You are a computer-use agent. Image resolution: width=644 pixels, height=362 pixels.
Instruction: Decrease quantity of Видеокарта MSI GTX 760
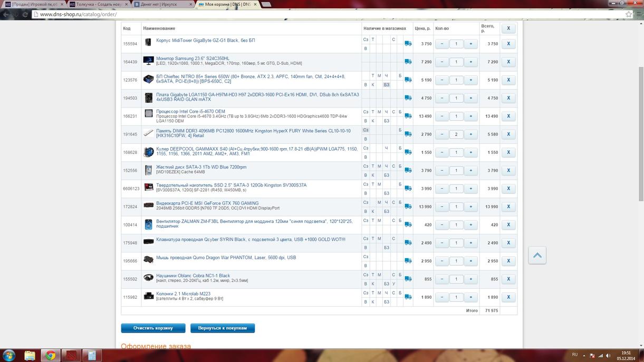click(x=442, y=207)
